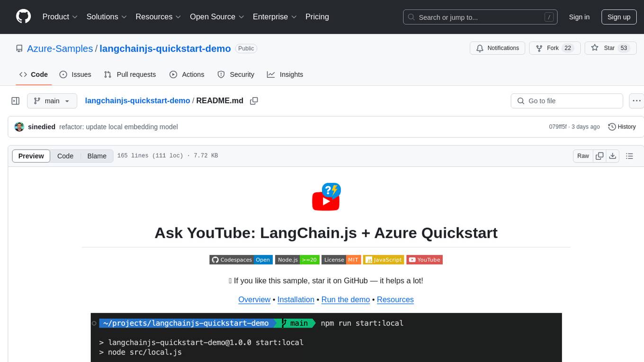Open the Codespaces Open badge
Image resolution: width=644 pixels, height=362 pixels.
241,260
